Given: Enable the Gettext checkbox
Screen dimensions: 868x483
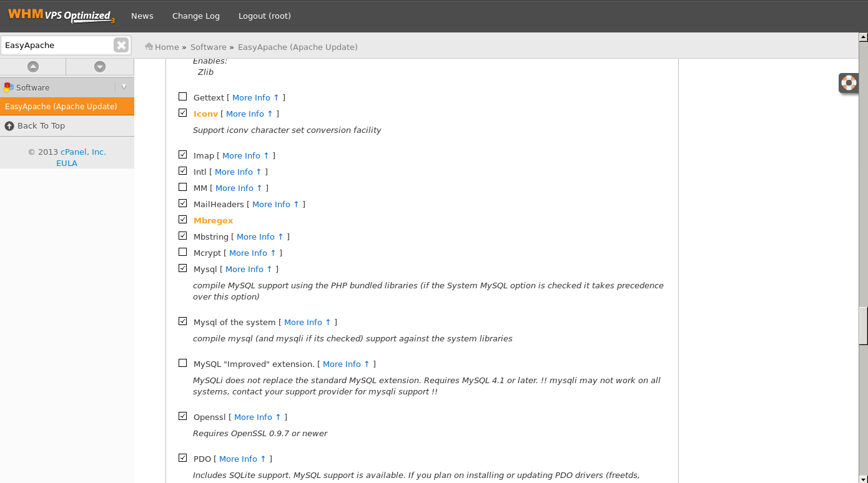Looking at the screenshot, I should (182, 97).
